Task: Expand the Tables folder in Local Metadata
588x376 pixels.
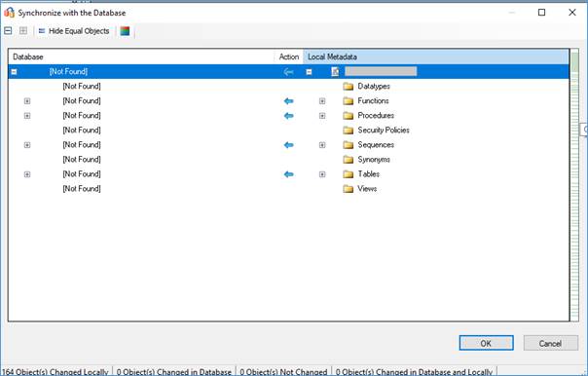Action: pyautogui.click(x=322, y=174)
